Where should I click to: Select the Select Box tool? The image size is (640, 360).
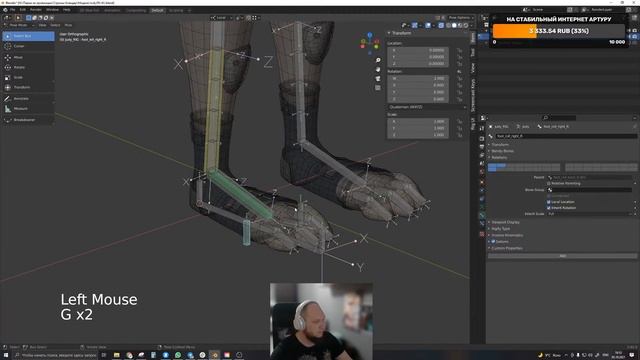click(x=28, y=36)
